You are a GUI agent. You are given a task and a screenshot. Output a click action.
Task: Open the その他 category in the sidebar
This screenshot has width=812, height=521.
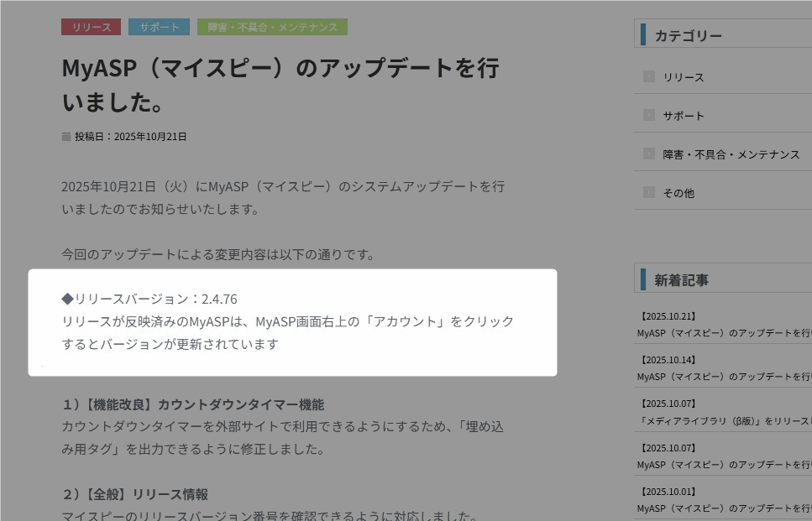coord(678,193)
